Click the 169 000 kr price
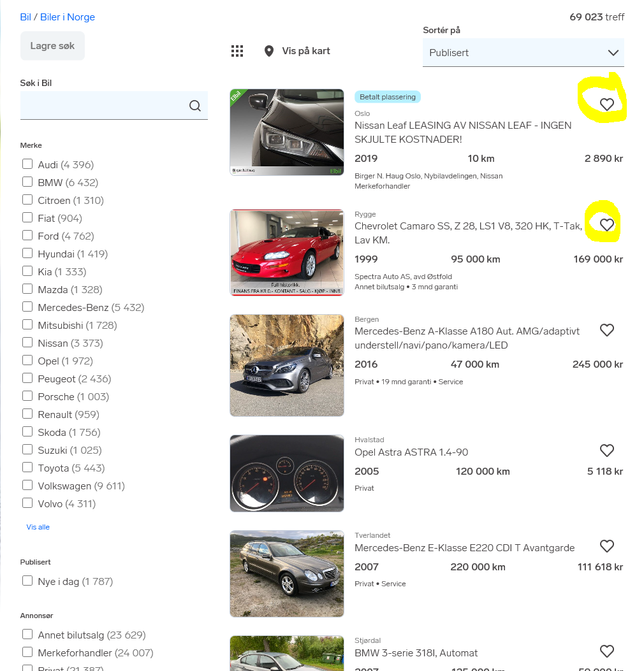The width and height of the screenshot is (644, 671). tap(597, 259)
